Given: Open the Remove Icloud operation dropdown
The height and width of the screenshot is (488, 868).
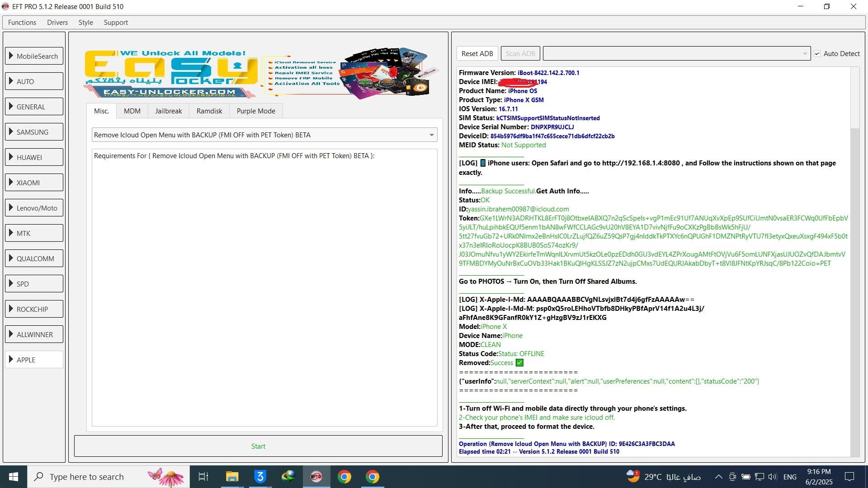Looking at the screenshot, I should point(264,135).
